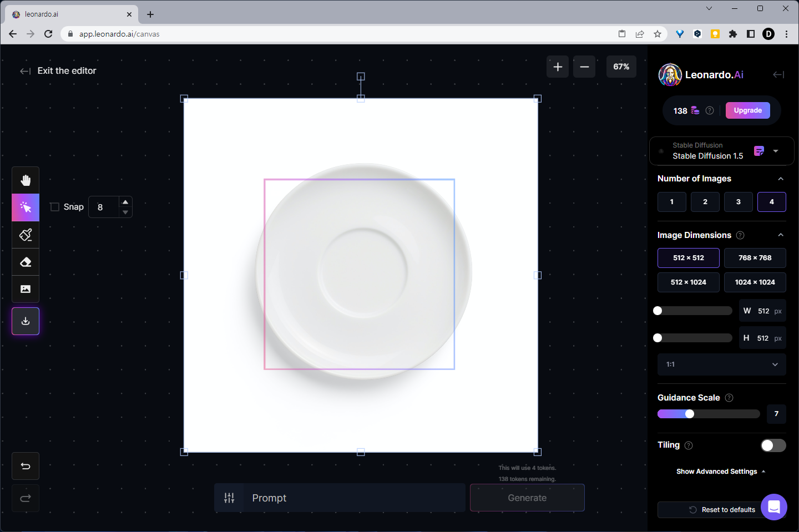The image size is (799, 532).
Task: Select the Eraser tool
Action: [26, 262]
